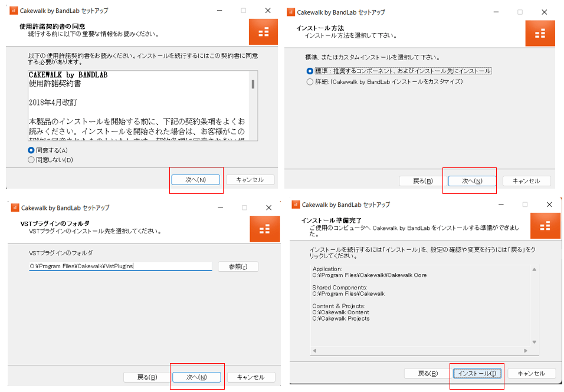Click Next in the license agreement window

pos(195,180)
